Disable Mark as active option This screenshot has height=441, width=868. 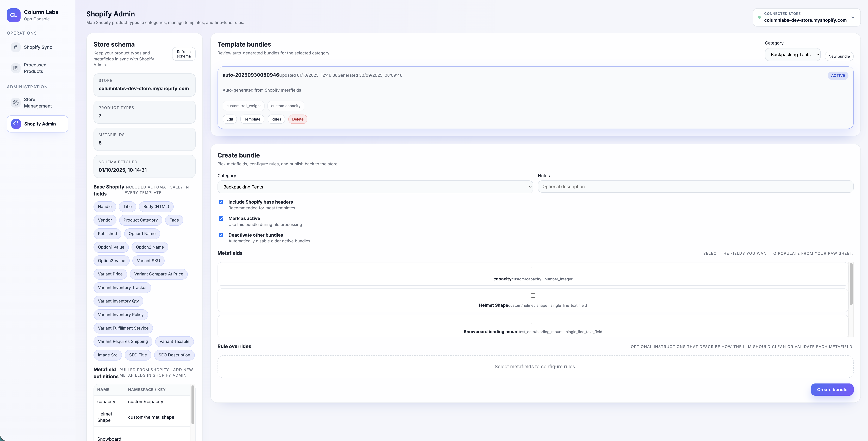point(221,218)
